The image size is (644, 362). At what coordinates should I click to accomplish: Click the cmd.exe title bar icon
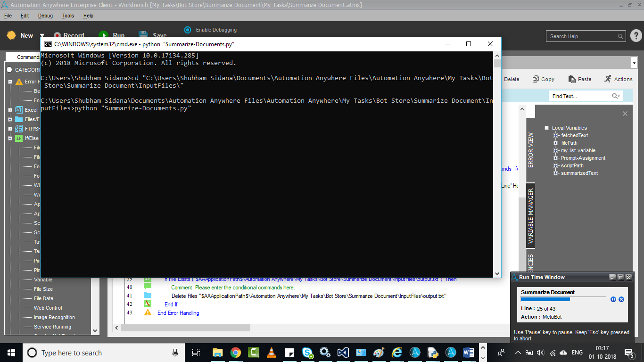pos(48,44)
